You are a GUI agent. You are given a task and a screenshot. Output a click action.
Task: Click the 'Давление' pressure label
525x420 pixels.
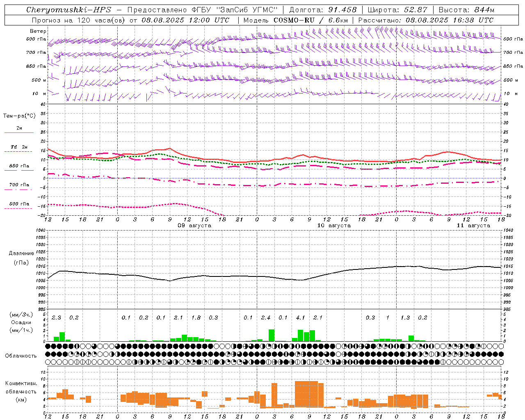(21, 253)
